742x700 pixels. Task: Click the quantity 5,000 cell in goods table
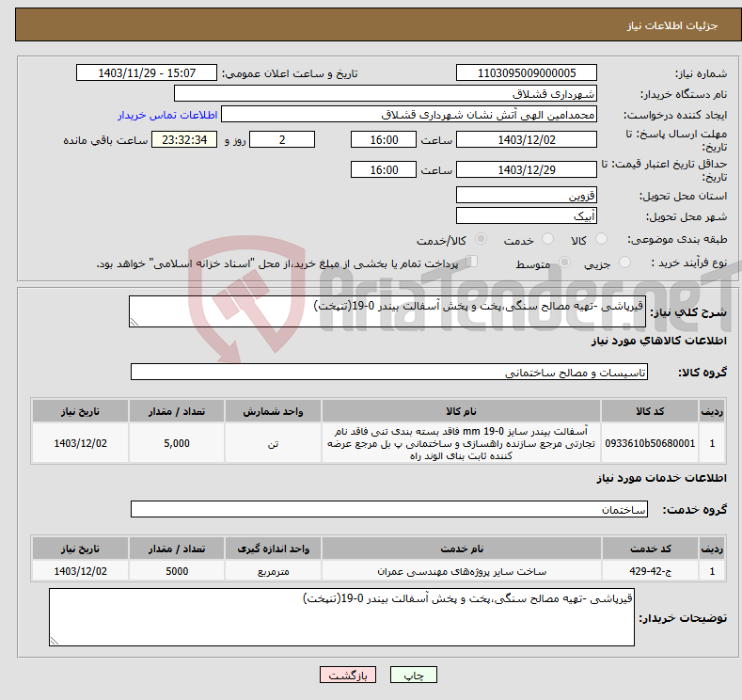point(177,443)
